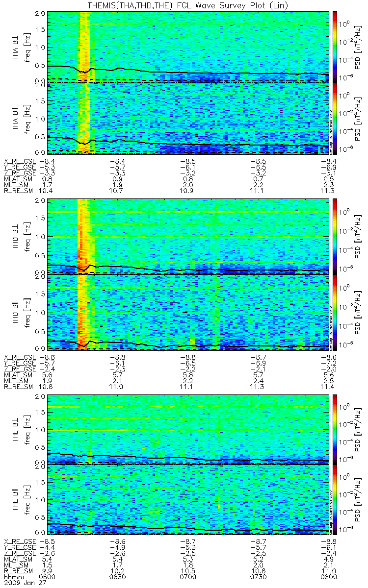
Task: Select the THE B⊥ spectrogram panel
Action: (x=188, y=429)
